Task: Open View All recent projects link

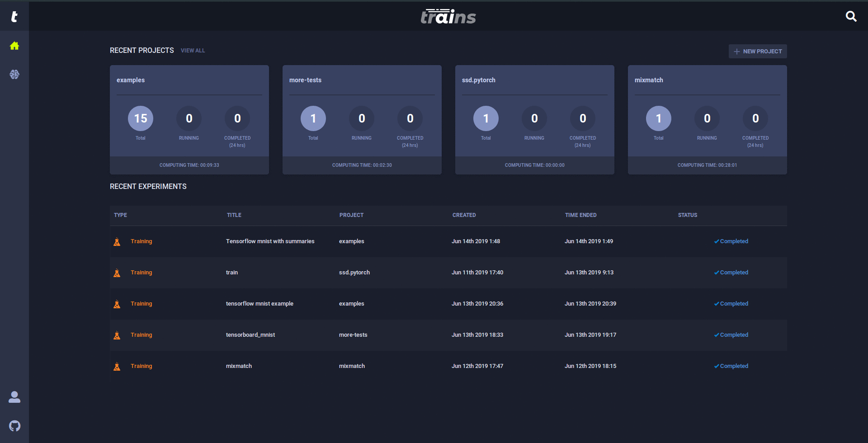Action: pyautogui.click(x=193, y=51)
